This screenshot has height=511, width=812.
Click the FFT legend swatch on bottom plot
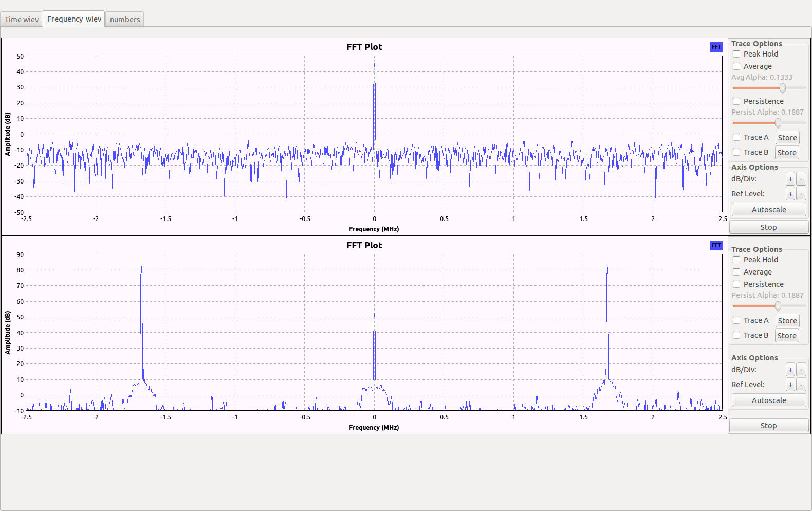(x=716, y=245)
